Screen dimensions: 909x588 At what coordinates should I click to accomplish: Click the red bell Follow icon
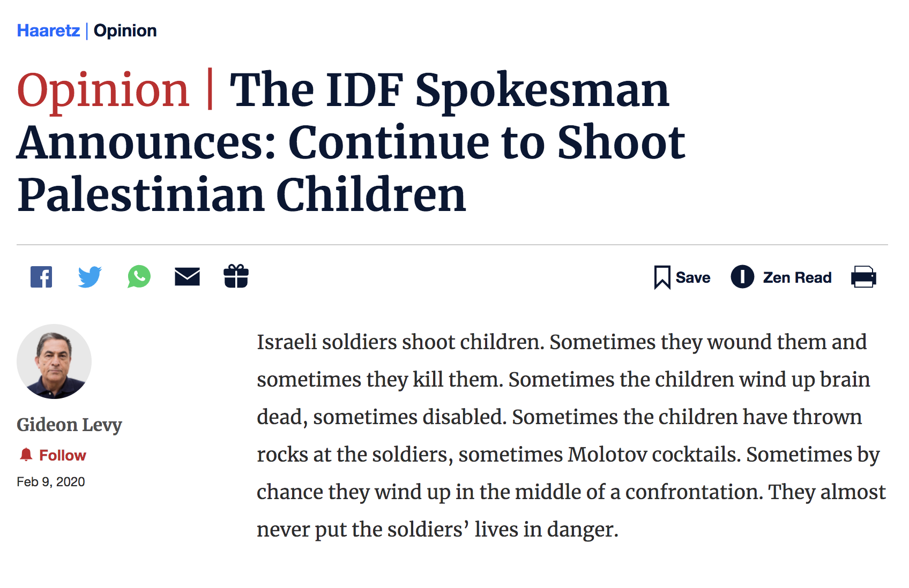pos(26,455)
